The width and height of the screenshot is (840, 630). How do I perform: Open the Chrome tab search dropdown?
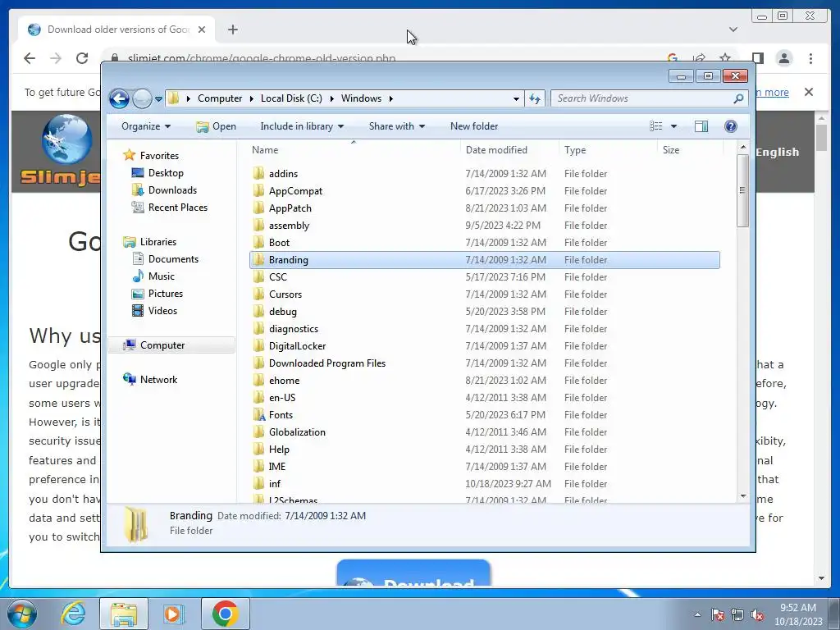[x=733, y=30]
